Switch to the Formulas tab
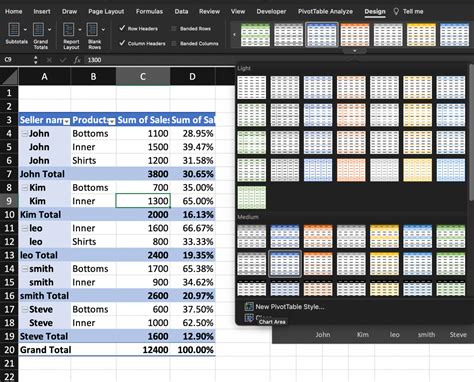This screenshot has height=382, width=474. 149,11
